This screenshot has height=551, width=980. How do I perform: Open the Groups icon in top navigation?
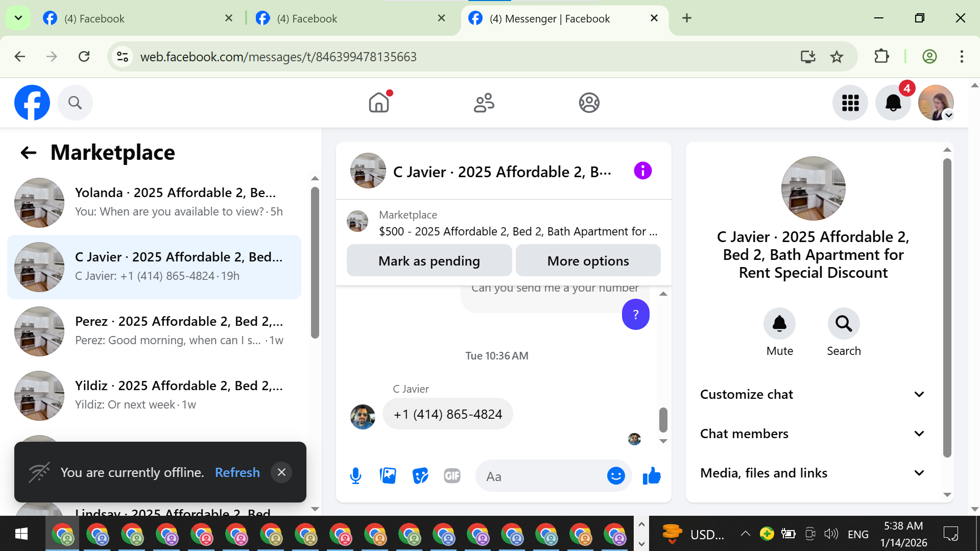tap(589, 103)
